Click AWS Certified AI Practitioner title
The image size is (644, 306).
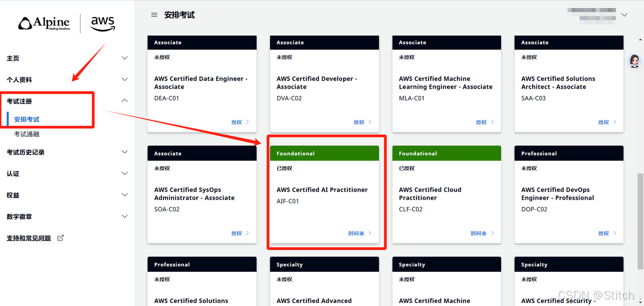tap(322, 190)
